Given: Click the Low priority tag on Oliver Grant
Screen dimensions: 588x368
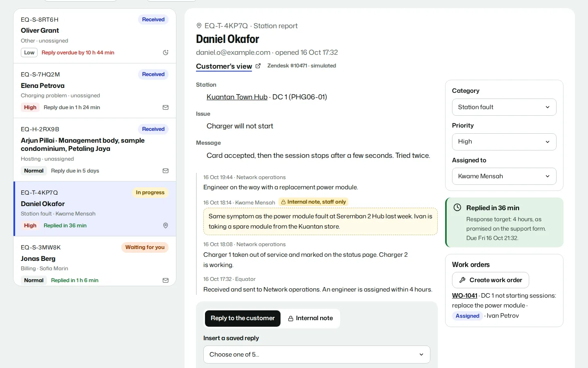Looking at the screenshot, I should [29, 52].
